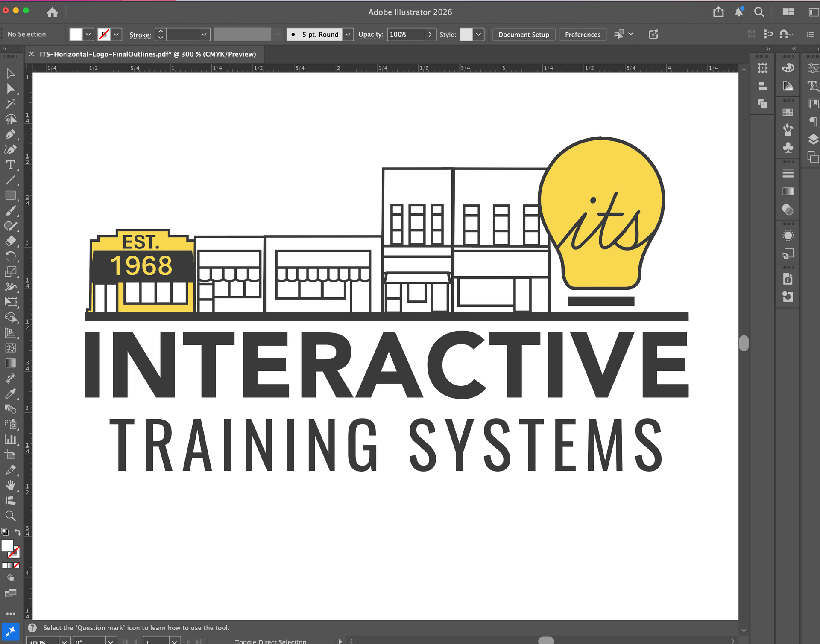Open the Share document icon
Screen dimensions: 820x644
pos(718,12)
